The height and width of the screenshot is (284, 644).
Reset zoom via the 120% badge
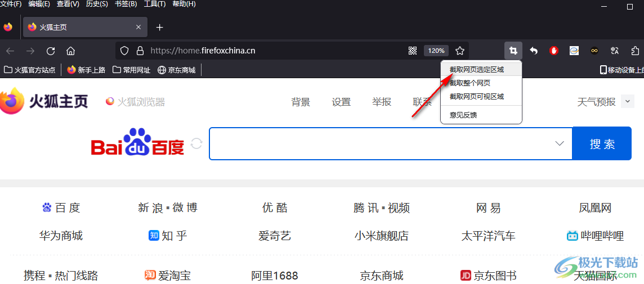(x=436, y=51)
